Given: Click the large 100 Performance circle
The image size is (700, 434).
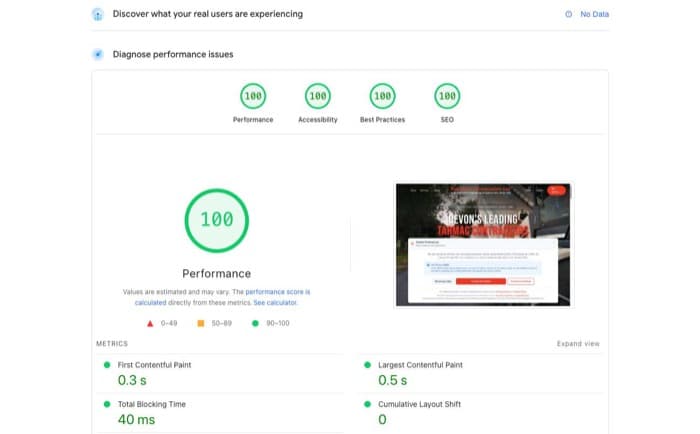Looking at the screenshot, I should tap(217, 220).
